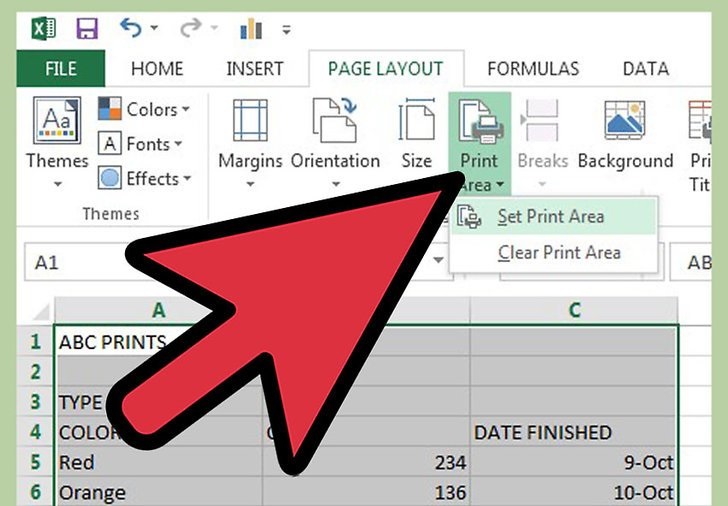
Task: Undo last action with the undo arrow
Action: click(x=131, y=28)
